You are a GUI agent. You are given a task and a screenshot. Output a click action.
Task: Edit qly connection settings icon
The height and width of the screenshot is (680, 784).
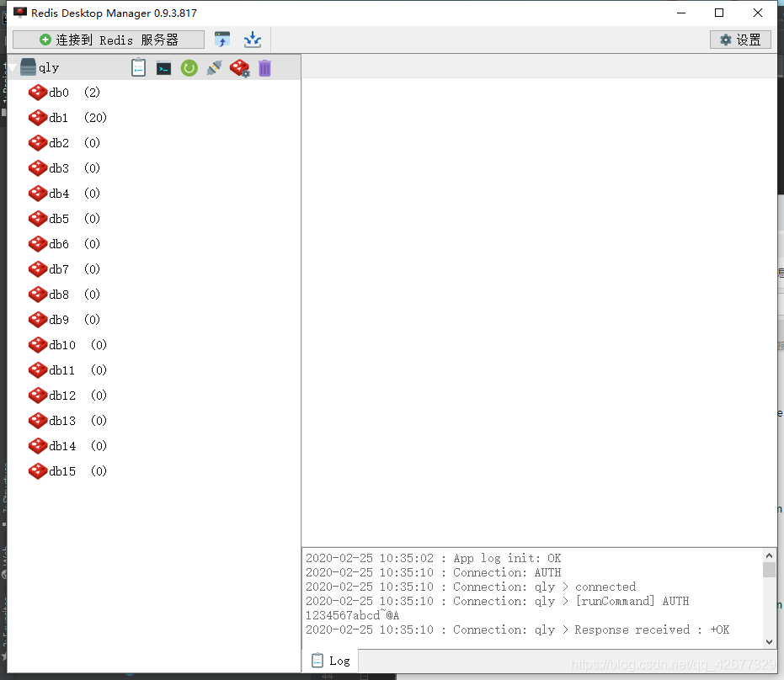239,68
